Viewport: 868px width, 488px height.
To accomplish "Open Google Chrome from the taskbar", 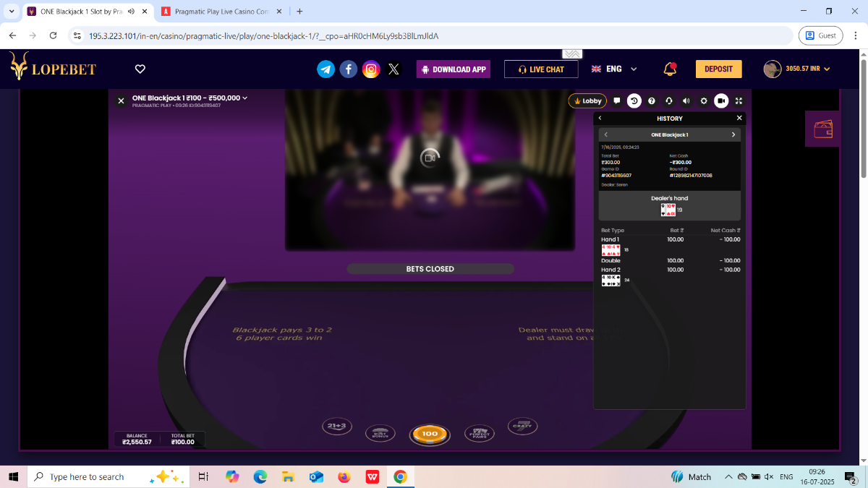I will point(400,477).
